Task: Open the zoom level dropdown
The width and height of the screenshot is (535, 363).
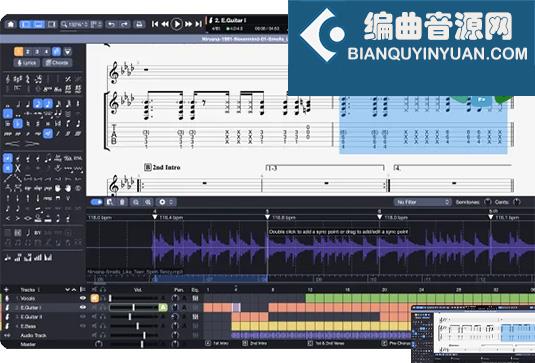Action: coord(75,24)
